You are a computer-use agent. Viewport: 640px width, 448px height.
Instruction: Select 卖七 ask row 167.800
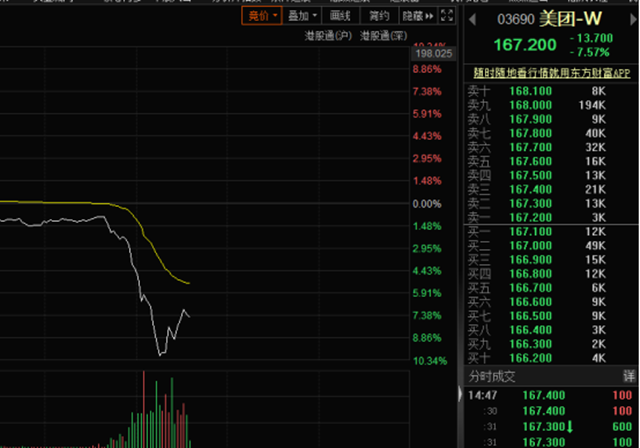click(x=551, y=133)
